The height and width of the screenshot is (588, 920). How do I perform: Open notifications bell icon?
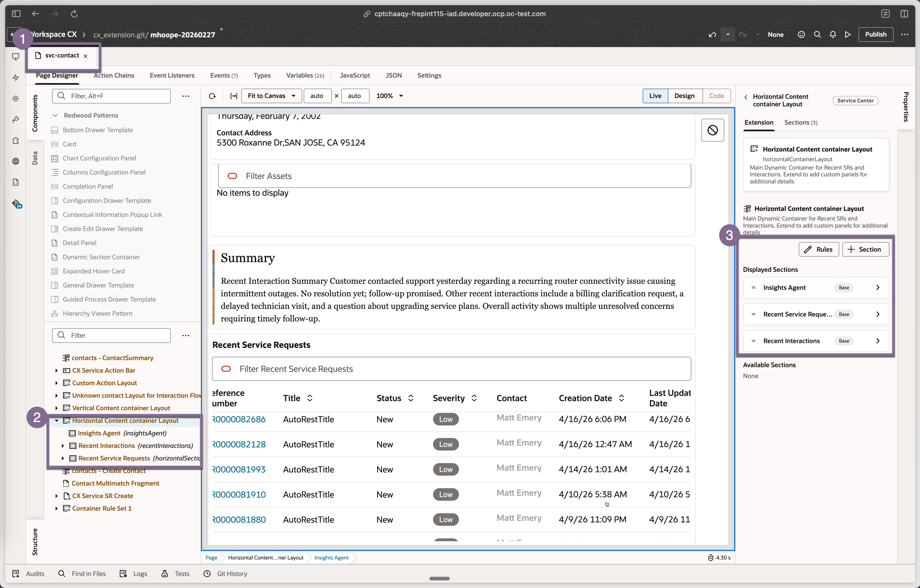click(833, 34)
